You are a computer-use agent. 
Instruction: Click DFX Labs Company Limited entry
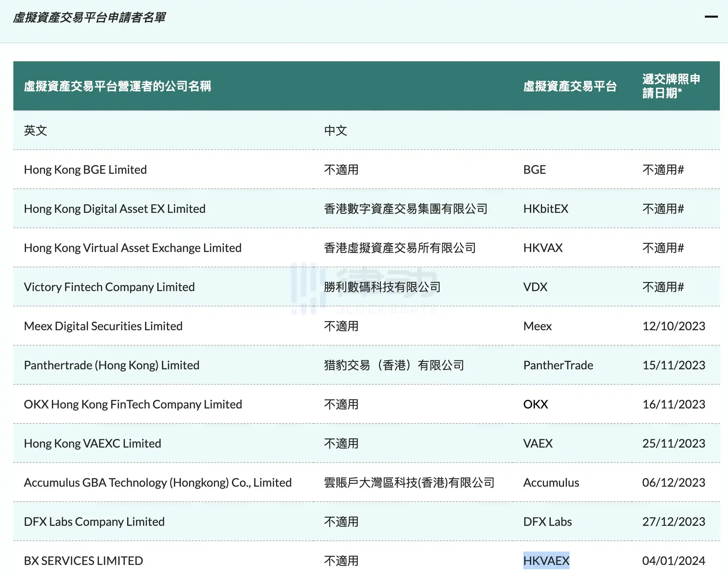94,522
